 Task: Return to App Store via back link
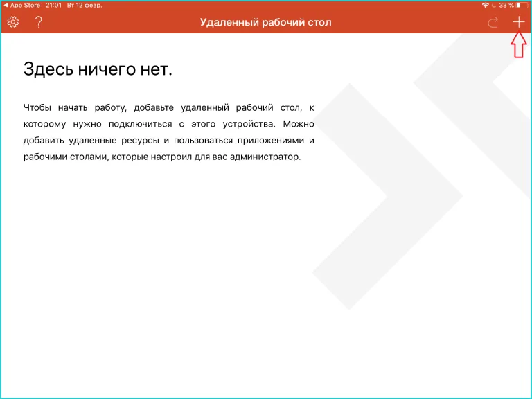tap(21, 5)
